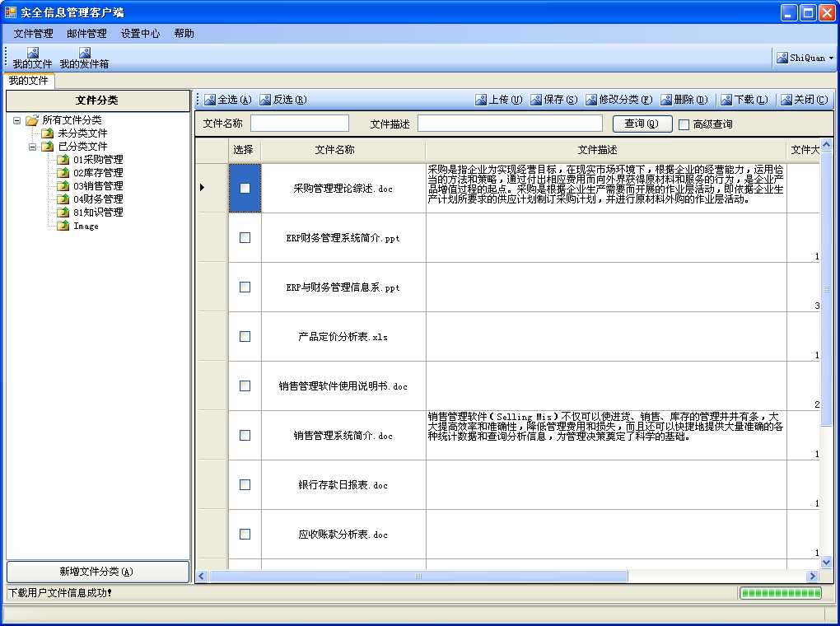Select the 已分类文件 tree folder
This screenshot has height=626, width=840.
74,147
